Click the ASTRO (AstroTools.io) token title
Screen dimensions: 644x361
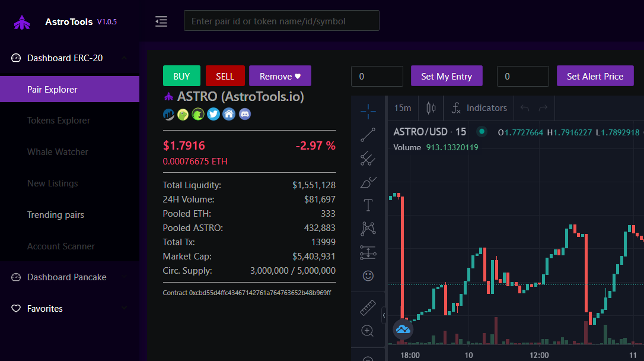pyautogui.click(x=241, y=97)
